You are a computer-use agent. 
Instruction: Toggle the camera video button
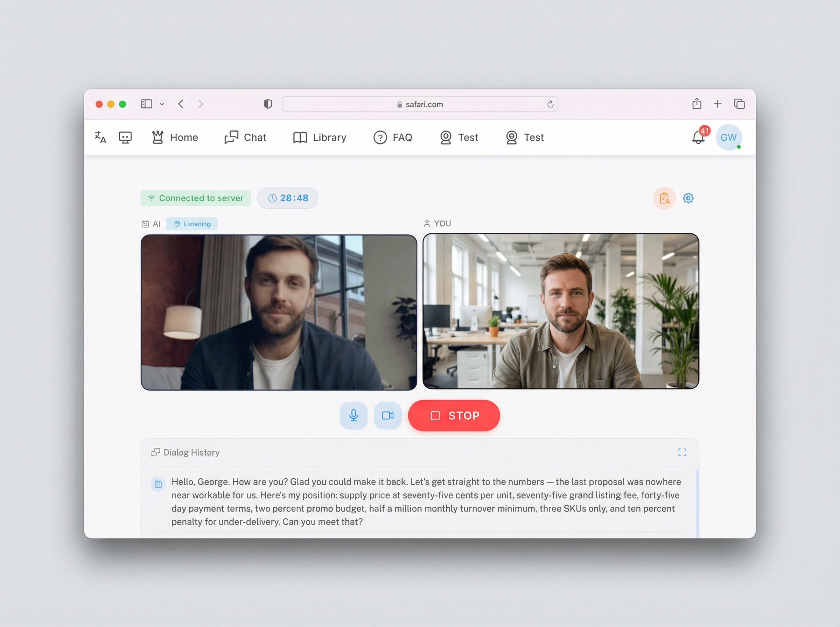click(x=387, y=416)
